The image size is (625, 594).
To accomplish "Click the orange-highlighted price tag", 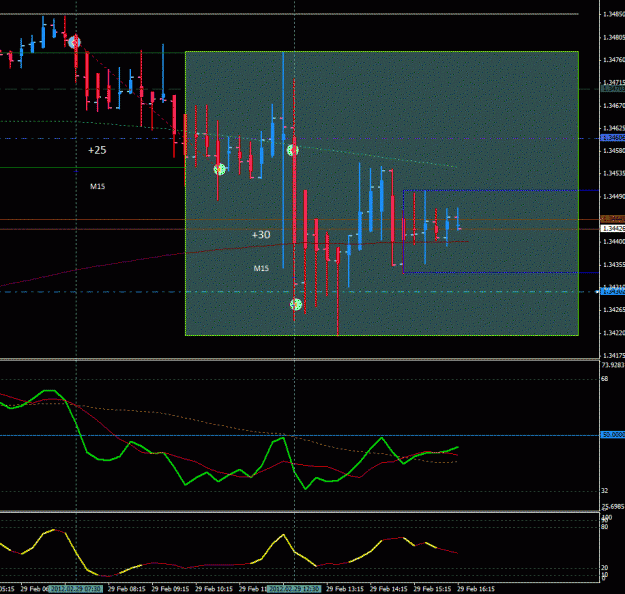I will click(613, 219).
